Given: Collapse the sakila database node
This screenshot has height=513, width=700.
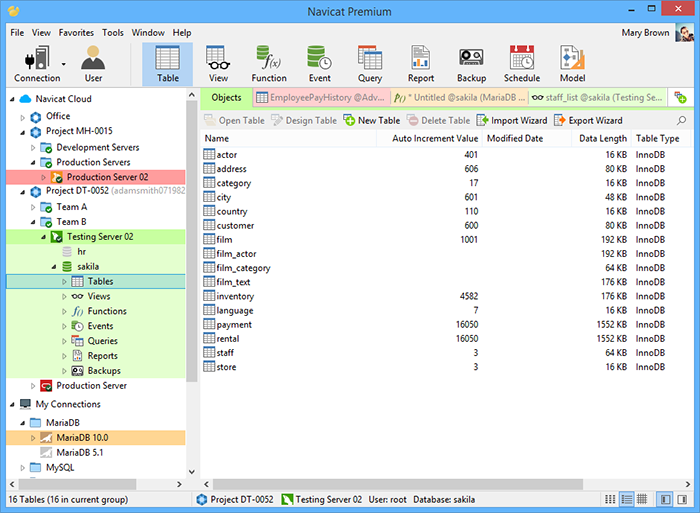Looking at the screenshot, I should [x=54, y=267].
